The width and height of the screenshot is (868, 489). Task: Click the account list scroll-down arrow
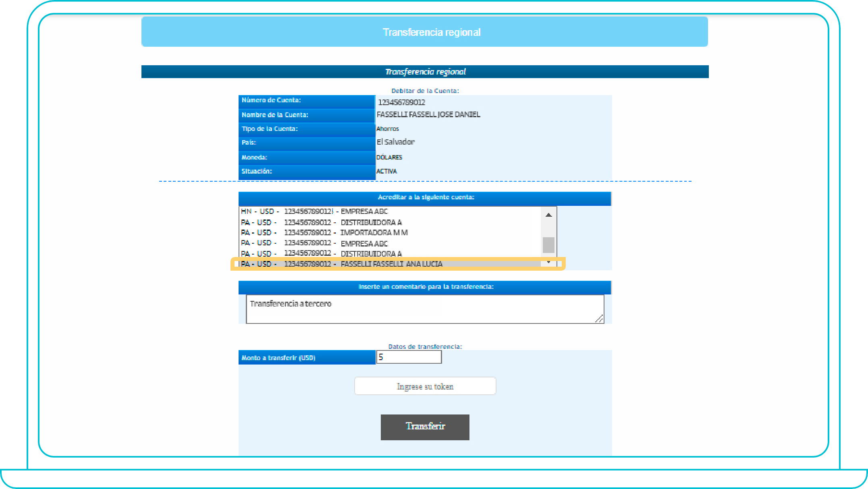[x=548, y=262]
